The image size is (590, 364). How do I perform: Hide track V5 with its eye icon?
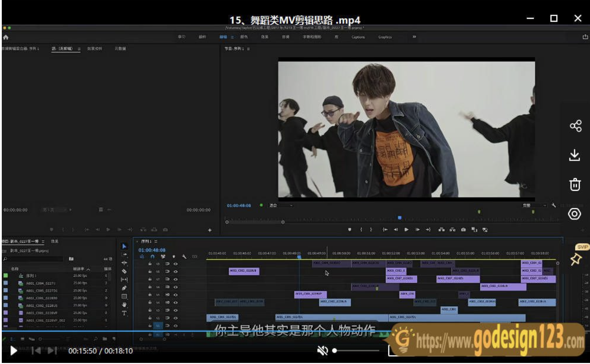tap(176, 295)
